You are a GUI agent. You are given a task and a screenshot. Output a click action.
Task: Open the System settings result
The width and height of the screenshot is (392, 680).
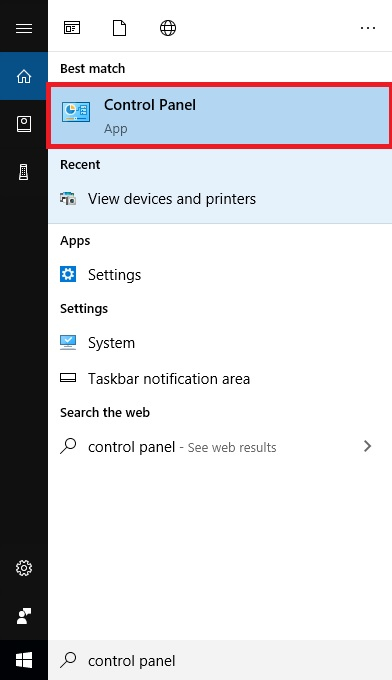coord(220,343)
